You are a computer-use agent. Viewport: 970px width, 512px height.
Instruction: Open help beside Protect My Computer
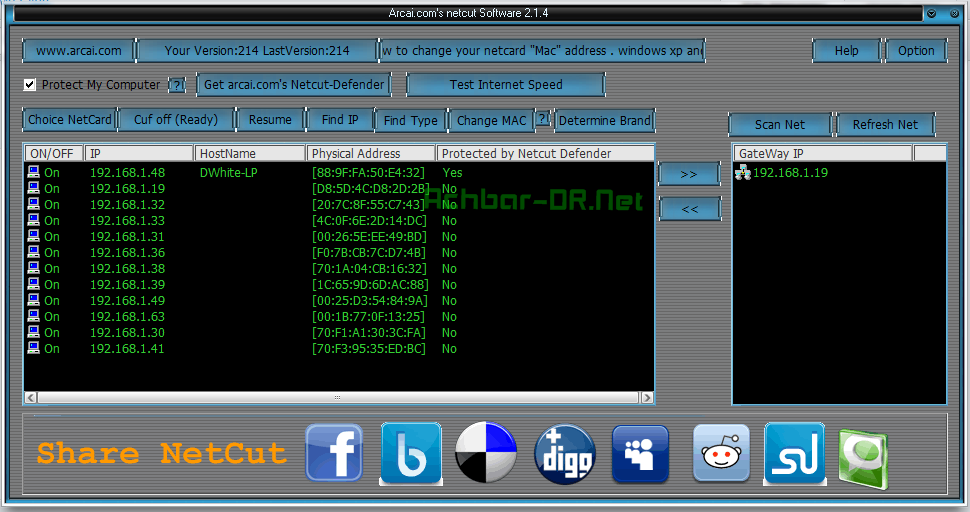[177, 85]
